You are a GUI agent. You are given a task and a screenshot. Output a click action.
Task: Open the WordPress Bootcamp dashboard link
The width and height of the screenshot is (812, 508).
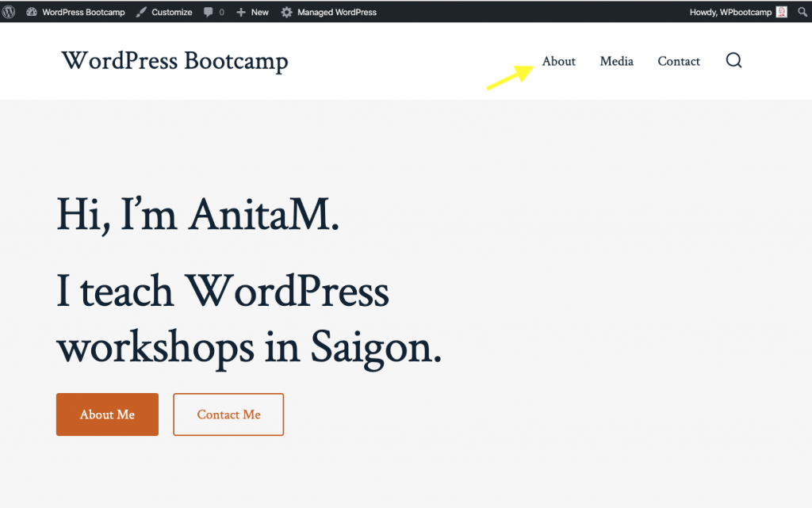tap(76, 12)
